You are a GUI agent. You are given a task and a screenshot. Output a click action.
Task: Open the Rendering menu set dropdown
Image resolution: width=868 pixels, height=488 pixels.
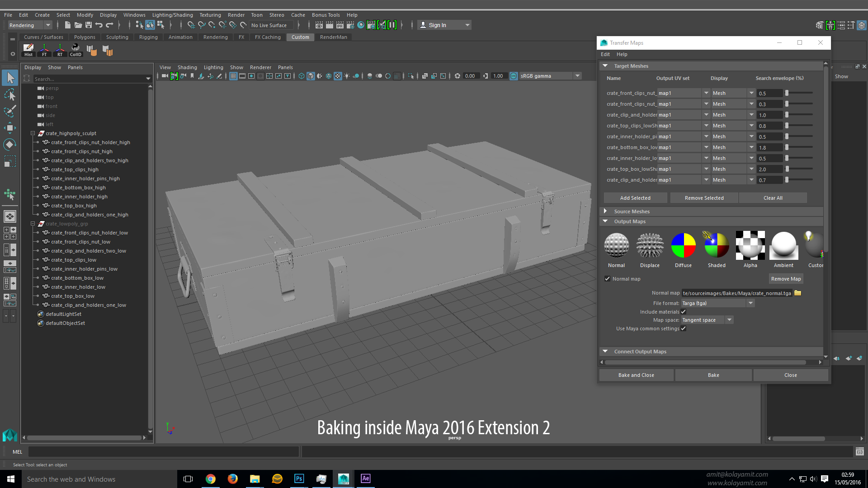[x=30, y=25]
